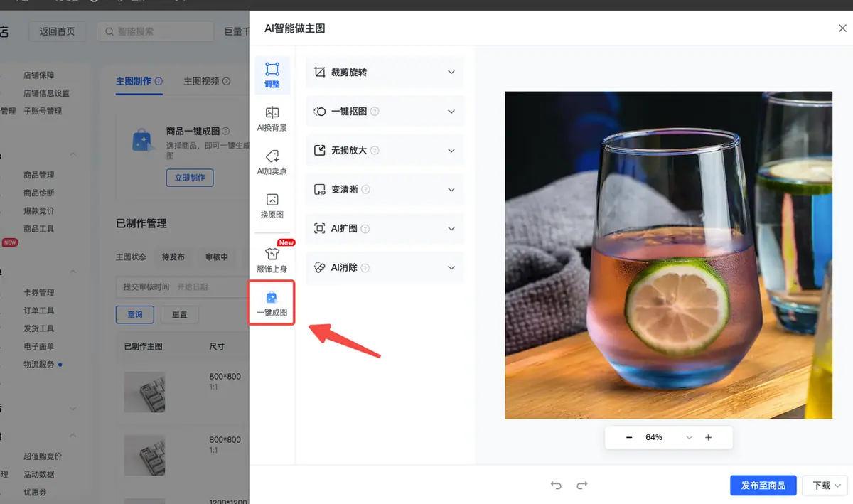Undo the last edit
The image size is (853, 504).
[556, 486]
